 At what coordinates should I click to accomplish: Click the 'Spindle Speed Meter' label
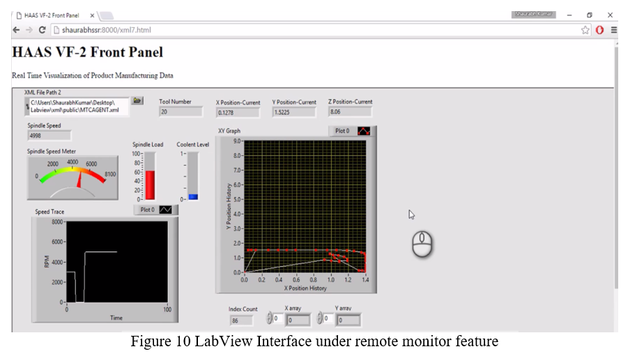(52, 151)
